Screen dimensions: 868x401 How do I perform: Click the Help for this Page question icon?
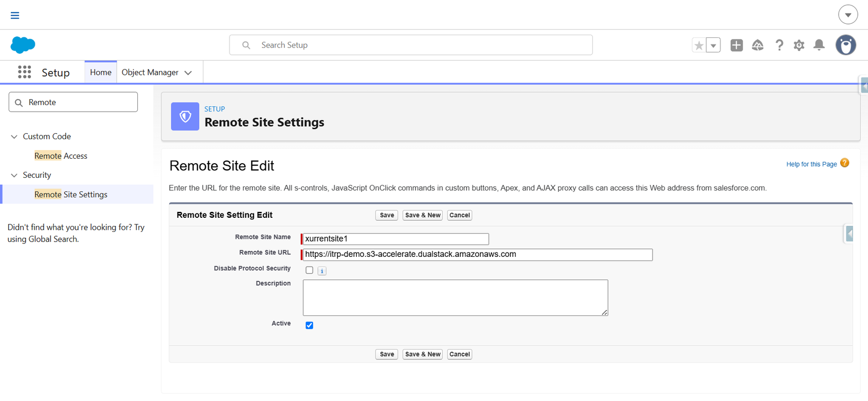pos(845,163)
